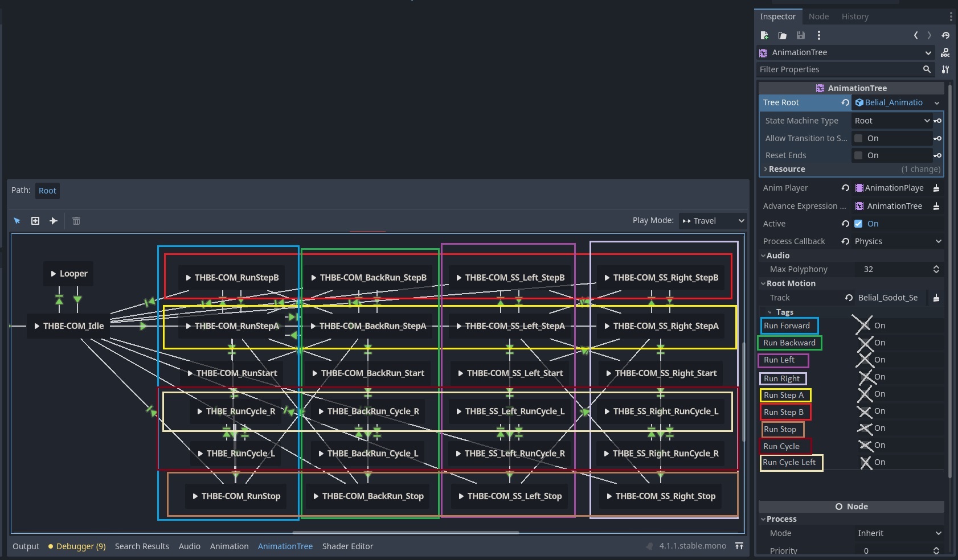Open the Shader Editor bottom panel

(x=347, y=546)
